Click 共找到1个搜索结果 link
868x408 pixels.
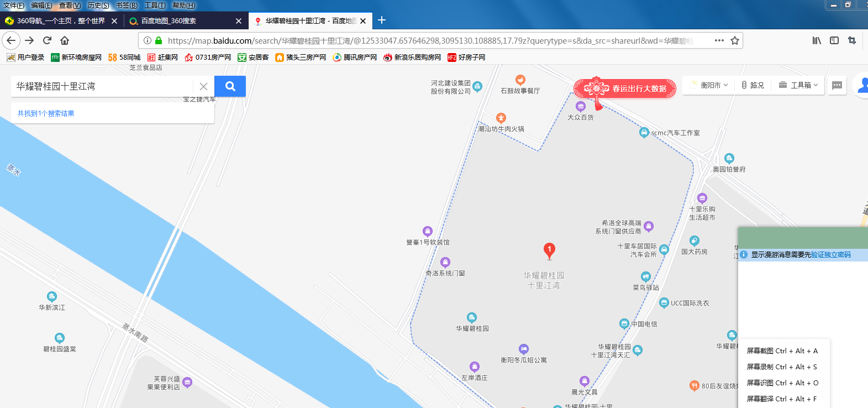46,113
